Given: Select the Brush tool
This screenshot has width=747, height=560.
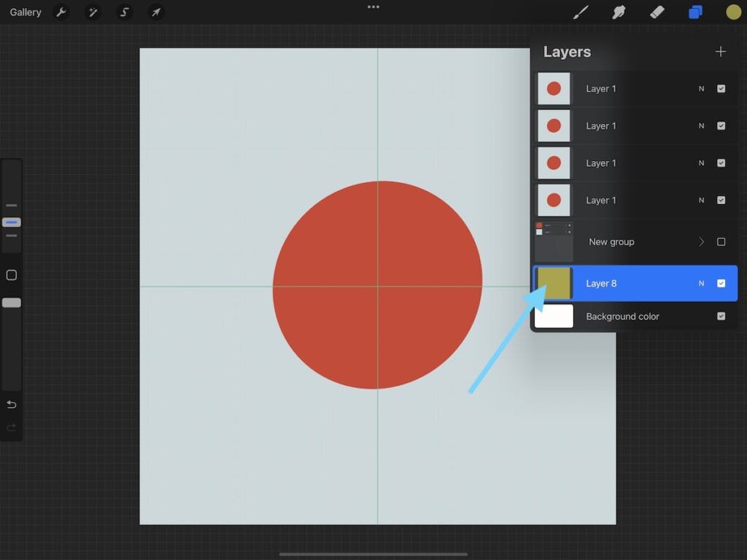Looking at the screenshot, I should 581,12.
